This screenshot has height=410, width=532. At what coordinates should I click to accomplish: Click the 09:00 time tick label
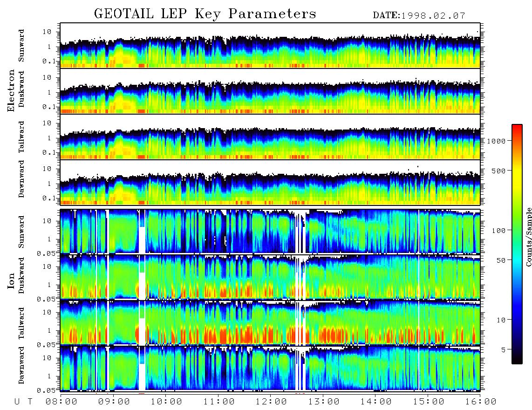pyautogui.click(x=114, y=402)
